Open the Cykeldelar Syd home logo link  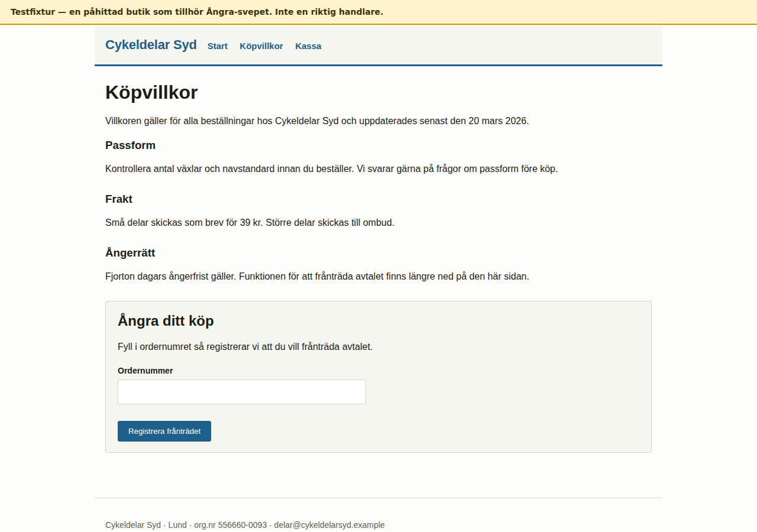click(151, 45)
